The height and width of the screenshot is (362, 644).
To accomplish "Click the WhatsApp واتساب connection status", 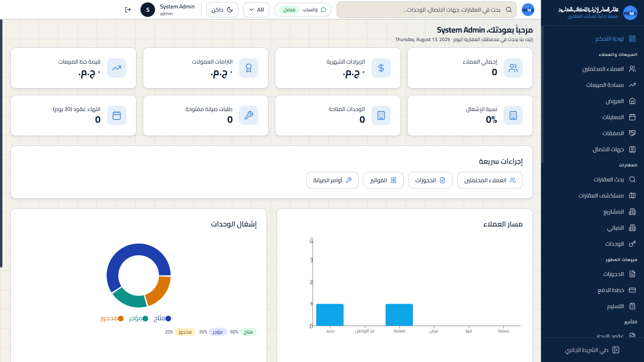I will [x=303, y=10].
